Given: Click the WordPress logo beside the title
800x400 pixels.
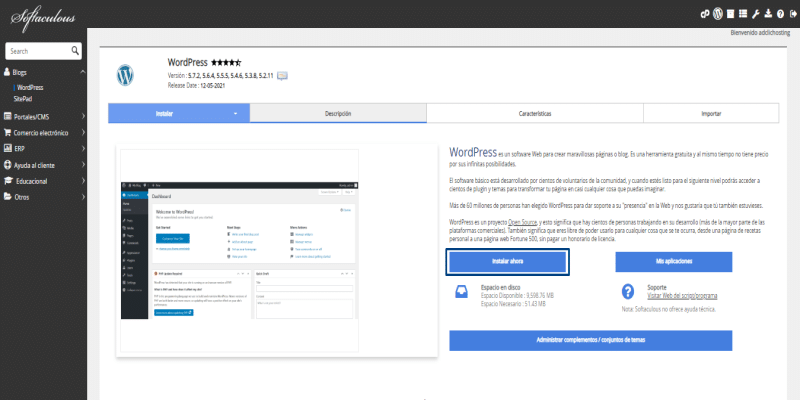Looking at the screenshot, I should 125,75.
